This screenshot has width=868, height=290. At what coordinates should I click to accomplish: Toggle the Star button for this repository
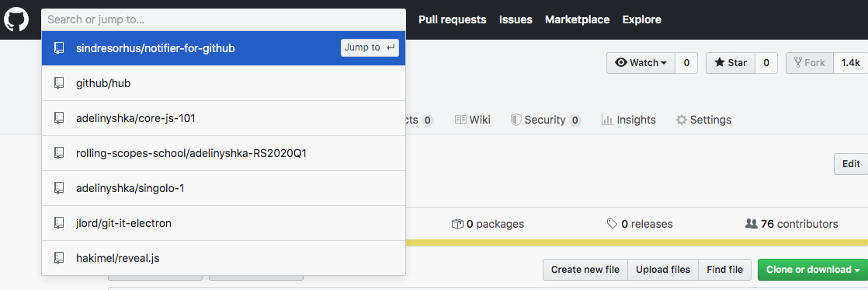[731, 63]
